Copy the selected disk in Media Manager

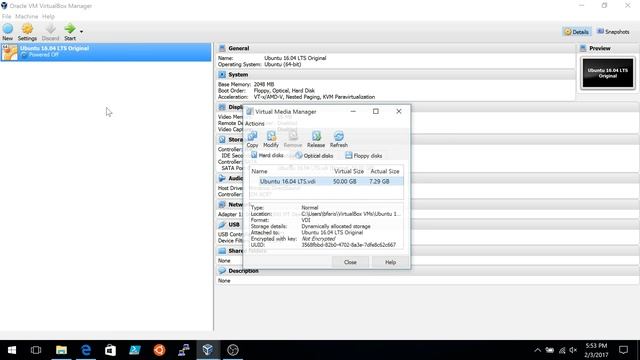pos(252,139)
